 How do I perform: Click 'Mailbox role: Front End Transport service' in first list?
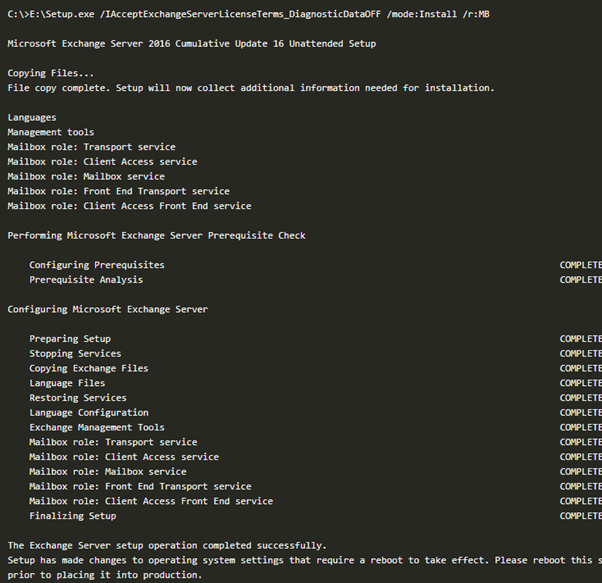pyautogui.click(x=119, y=191)
